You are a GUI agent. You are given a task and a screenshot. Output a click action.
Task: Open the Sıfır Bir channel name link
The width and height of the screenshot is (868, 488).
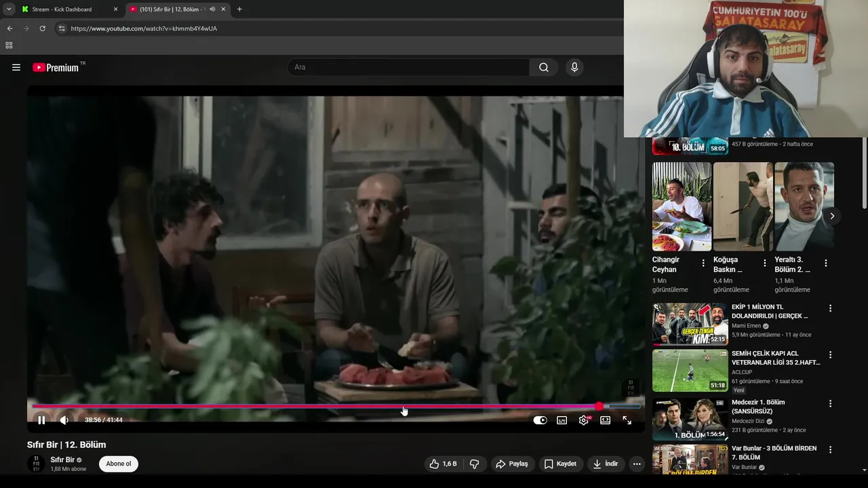[x=62, y=460]
